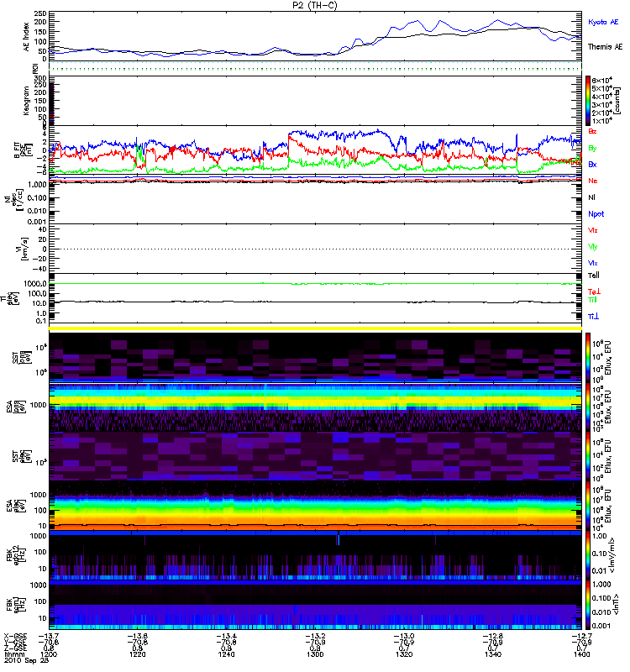Click the AE Index y-axis title
This screenshot has height=672, width=630.
point(27,37)
